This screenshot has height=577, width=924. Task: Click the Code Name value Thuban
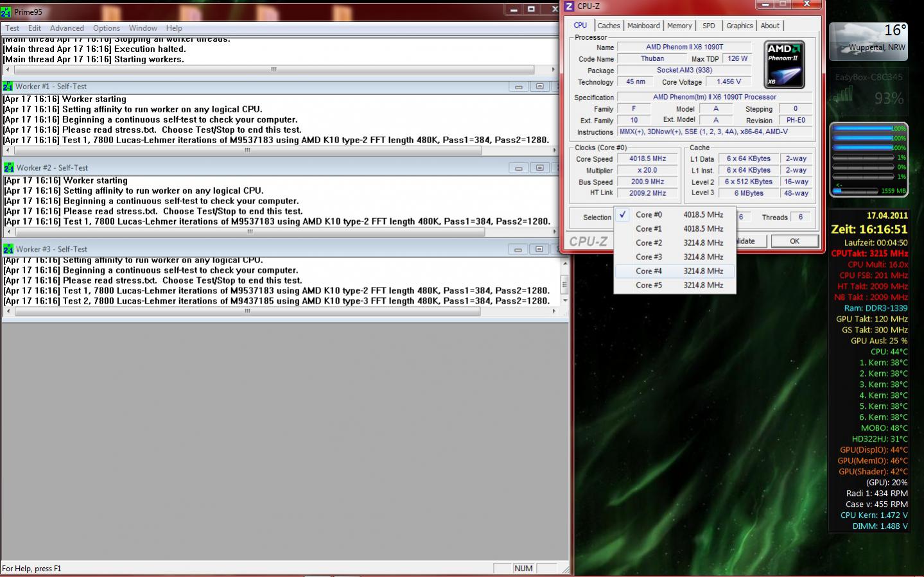click(652, 58)
